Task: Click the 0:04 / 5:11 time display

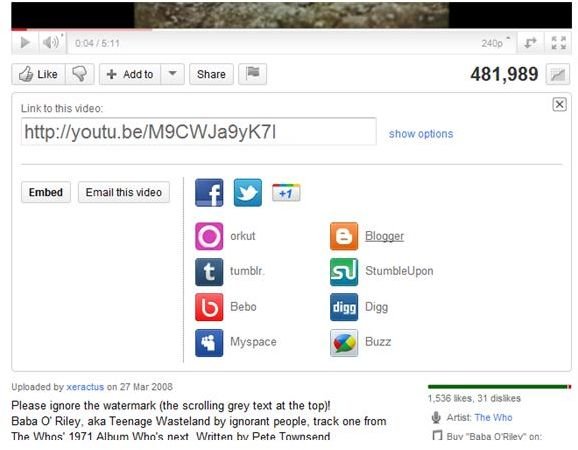Action: coord(97,43)
